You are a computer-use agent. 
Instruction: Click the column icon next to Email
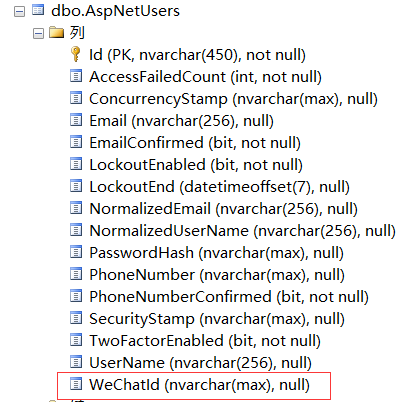(76, 120)
